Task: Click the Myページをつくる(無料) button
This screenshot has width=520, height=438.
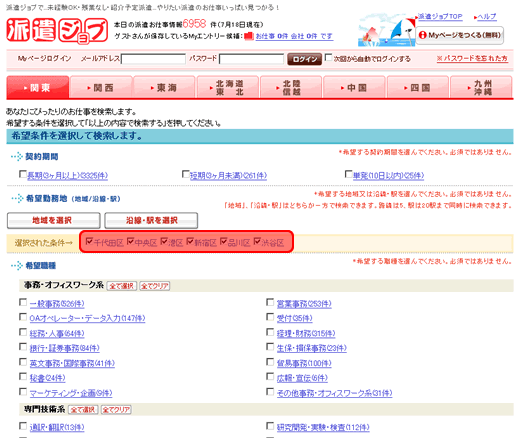Action: click(x=460, y=35)
